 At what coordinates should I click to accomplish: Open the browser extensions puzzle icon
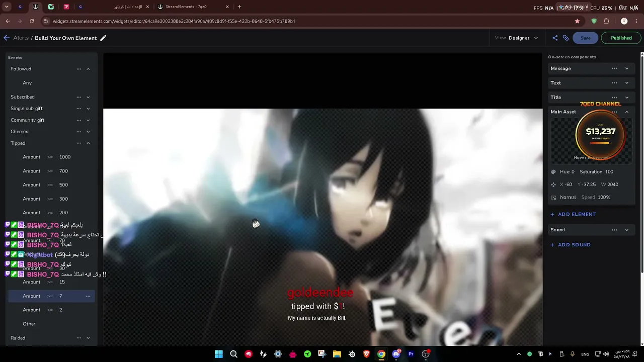[x=606, y=21]
